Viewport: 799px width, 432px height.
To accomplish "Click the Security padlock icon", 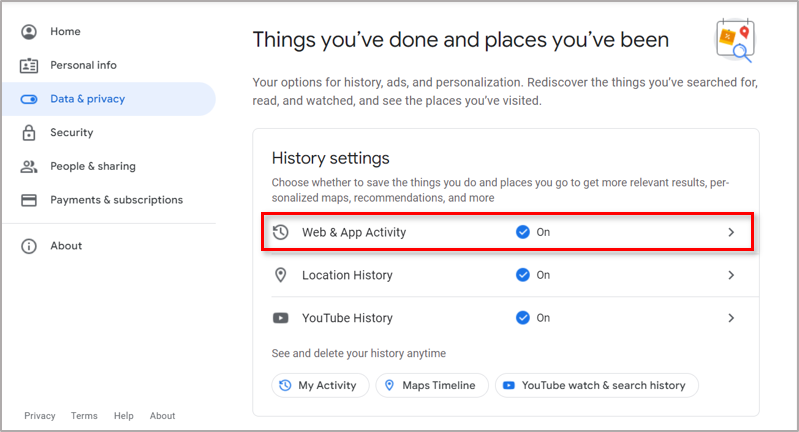I will (x=29, y=133).
